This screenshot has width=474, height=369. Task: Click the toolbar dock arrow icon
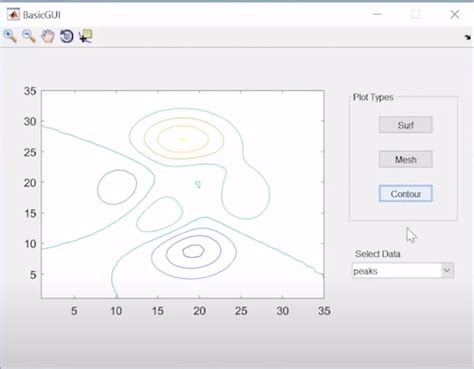click(x=467, y=37)
